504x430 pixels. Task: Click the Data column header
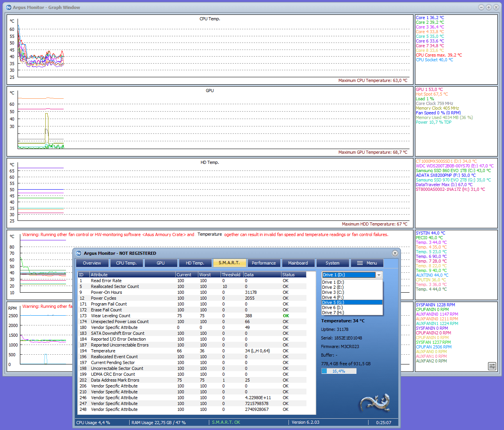(x=262, y=275)
